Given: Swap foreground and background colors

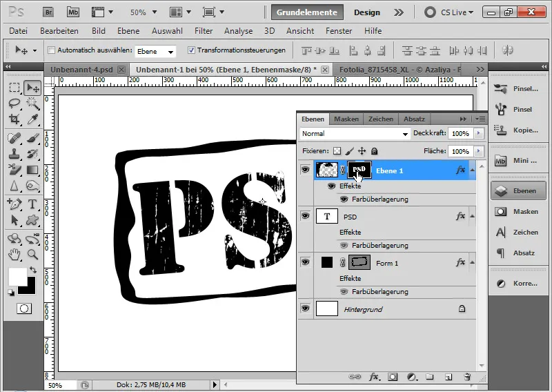Looking at the screenshot, I should coord(32,270).
